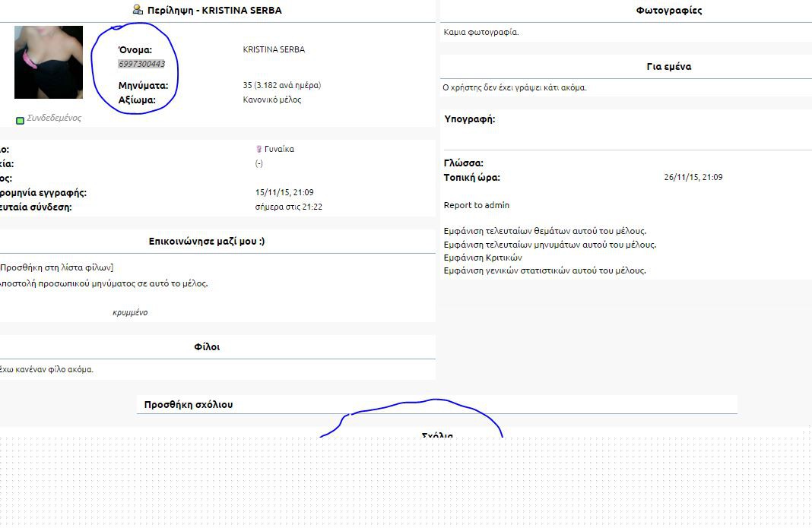Click Προσθήκη στη λίστα φίλων link
This screenshot has height=528, width=812.
[57, 267]
